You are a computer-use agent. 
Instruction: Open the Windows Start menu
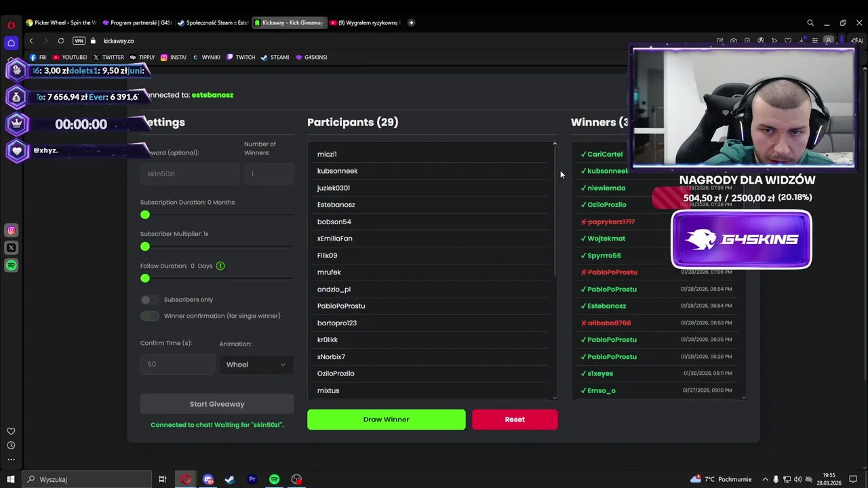11,479
